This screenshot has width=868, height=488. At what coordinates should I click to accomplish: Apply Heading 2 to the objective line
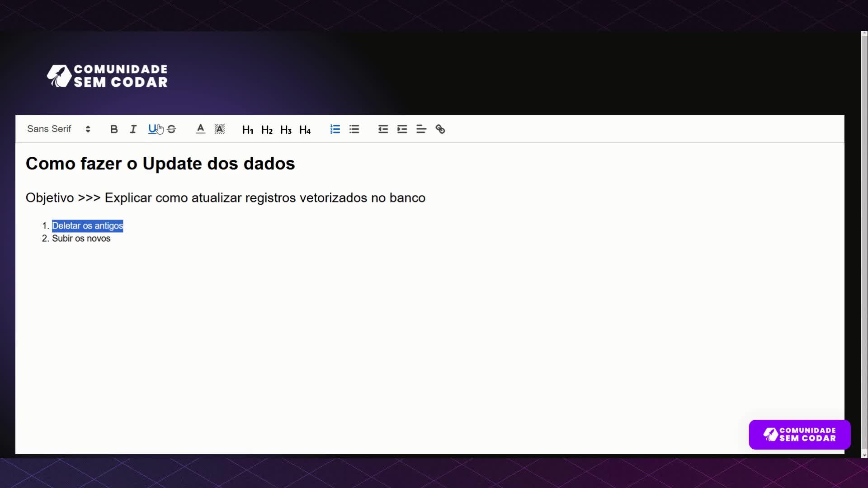267,129
